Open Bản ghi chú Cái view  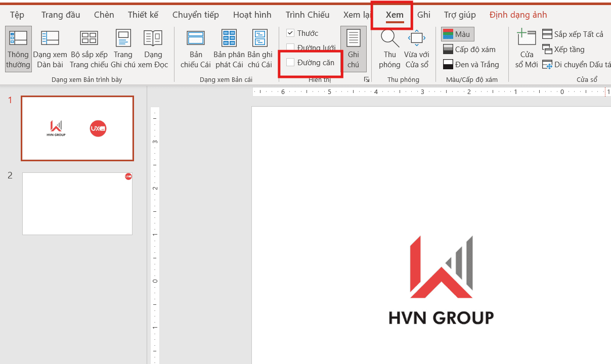pyautogui.click(x=260, y=49)
